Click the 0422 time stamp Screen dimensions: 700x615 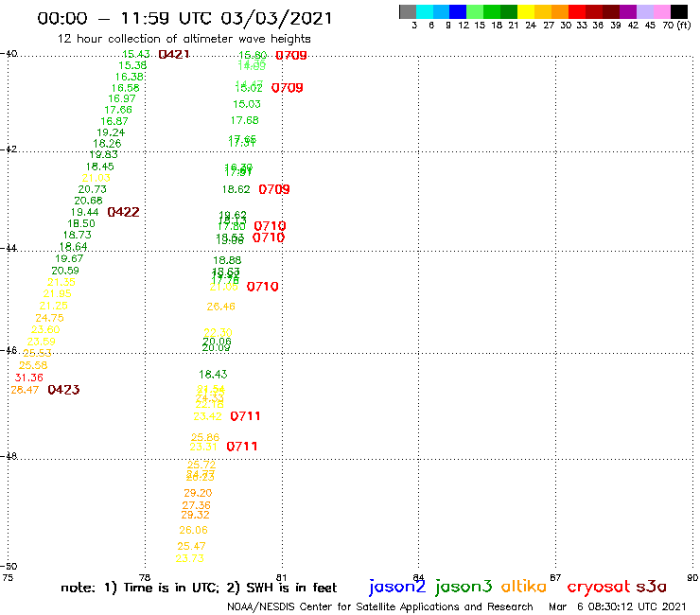124,212
